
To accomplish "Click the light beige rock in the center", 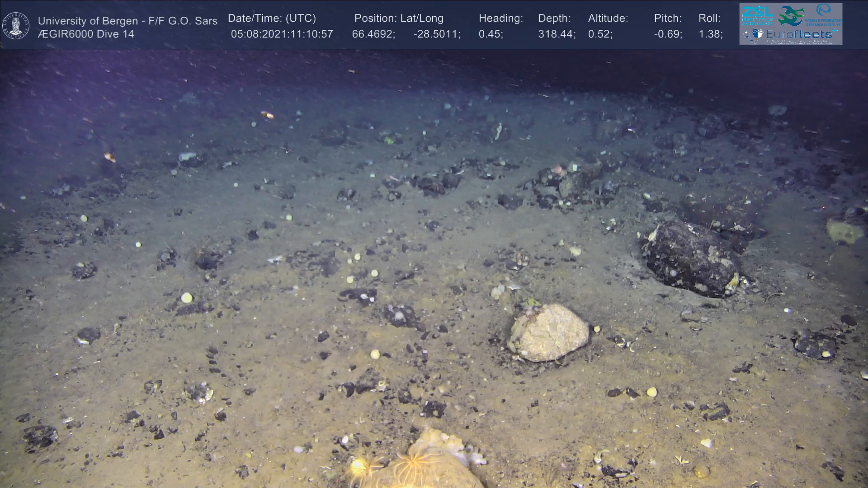I will pos(548,333).
